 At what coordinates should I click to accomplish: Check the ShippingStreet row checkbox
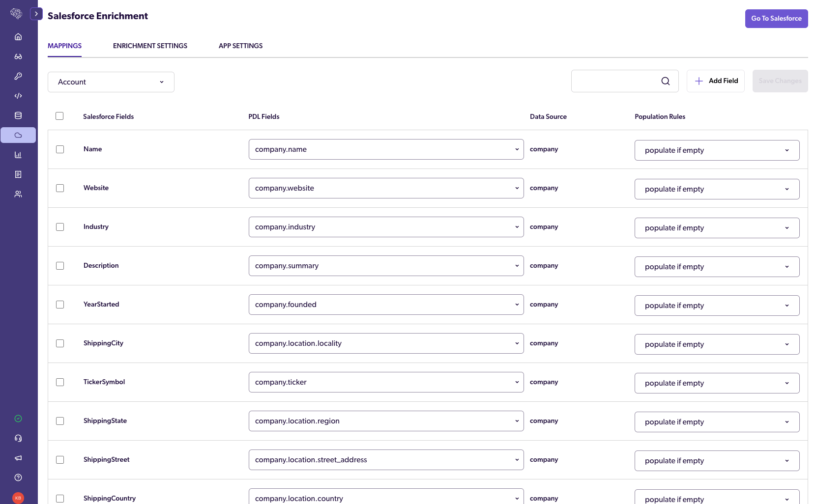[60, 460]
